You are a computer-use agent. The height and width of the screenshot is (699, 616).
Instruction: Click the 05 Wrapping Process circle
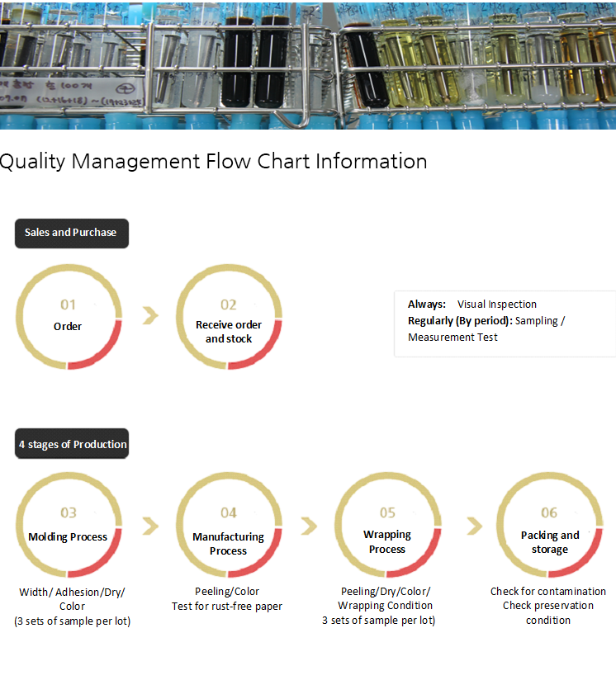pyautogui.click(x=387, y=525)
